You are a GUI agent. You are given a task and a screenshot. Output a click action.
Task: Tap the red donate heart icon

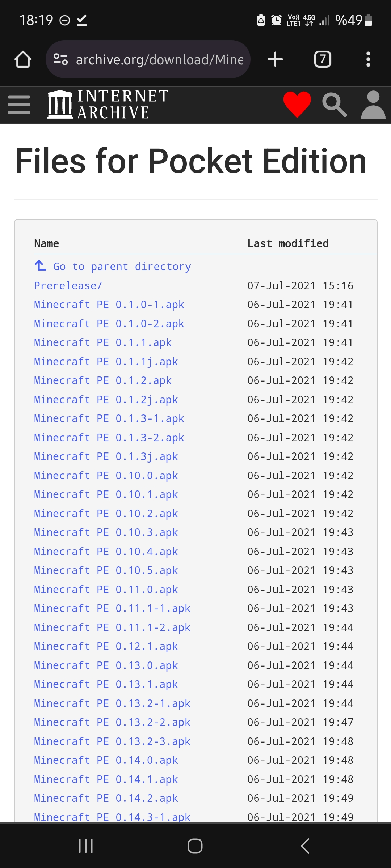tap(297, 105)
